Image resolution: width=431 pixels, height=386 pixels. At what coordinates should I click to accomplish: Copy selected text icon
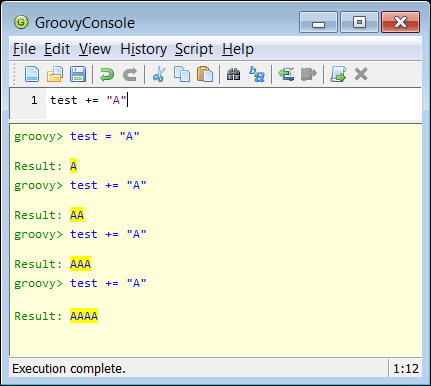tap(182, 74)
